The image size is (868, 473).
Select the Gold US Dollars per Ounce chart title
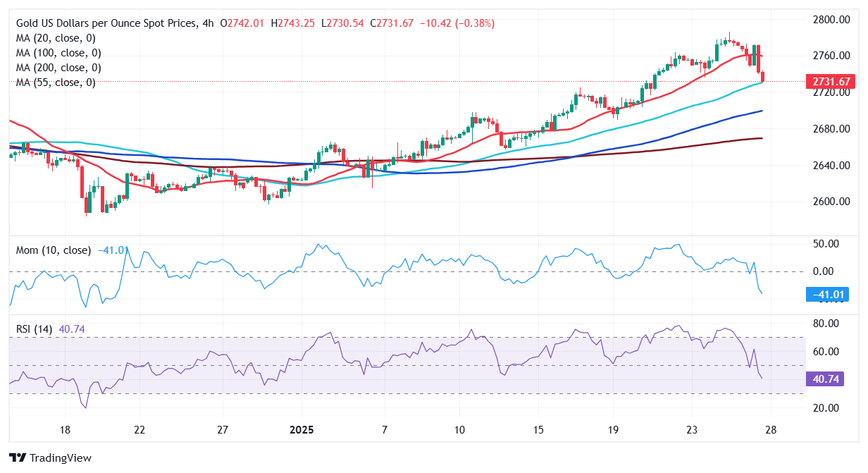(x=106, y=23)
